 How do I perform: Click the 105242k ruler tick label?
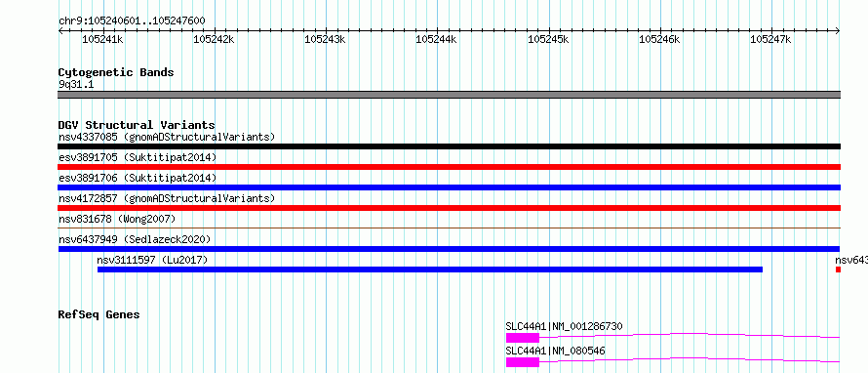point(214,39)
